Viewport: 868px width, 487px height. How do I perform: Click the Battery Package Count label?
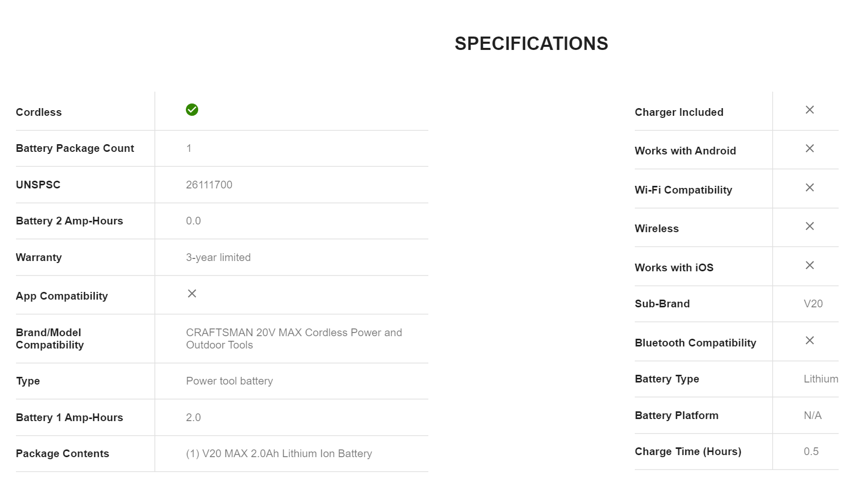coord(75,148)
